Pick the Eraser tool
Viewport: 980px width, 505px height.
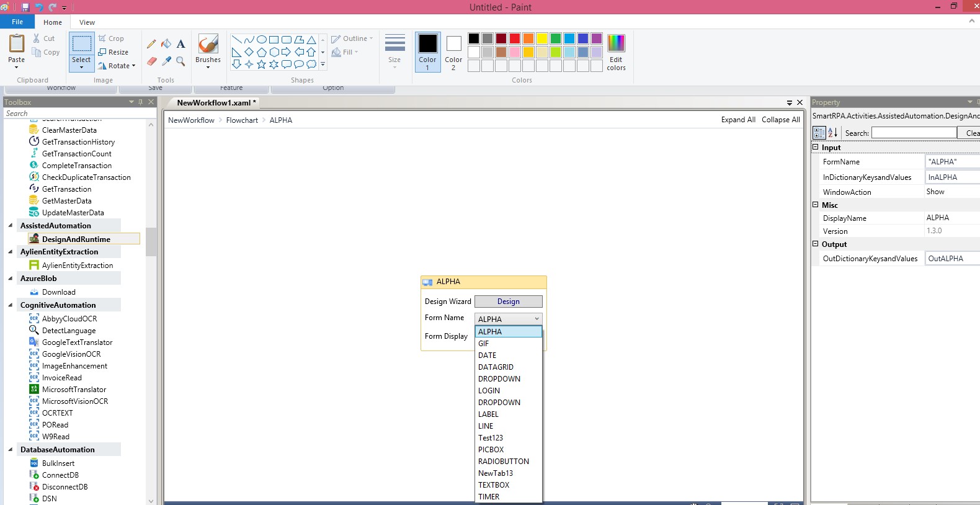(151, 61)
